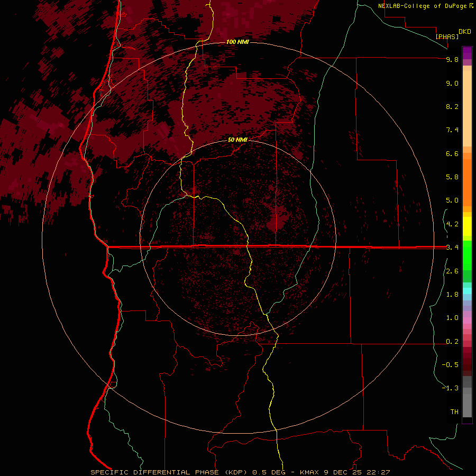Click the -1.3 scale value
This screenshot has width=476, height=476.
(x=450, y=388)
